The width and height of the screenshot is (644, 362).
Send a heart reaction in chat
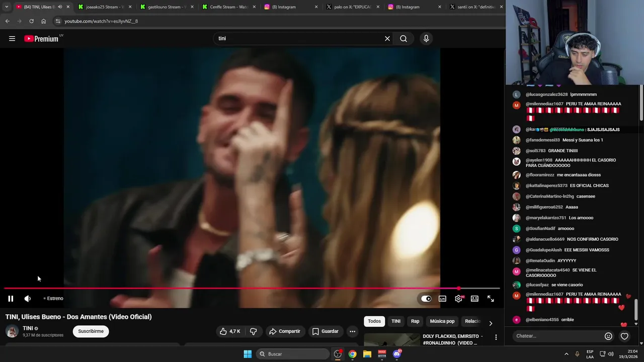point(624,336)
